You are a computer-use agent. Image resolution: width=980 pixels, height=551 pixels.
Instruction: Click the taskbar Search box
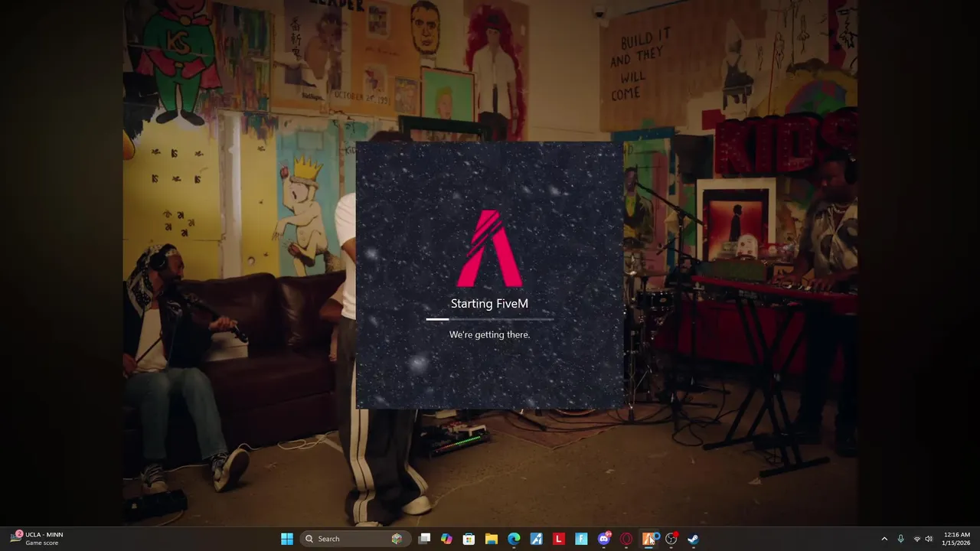point(354,539)
